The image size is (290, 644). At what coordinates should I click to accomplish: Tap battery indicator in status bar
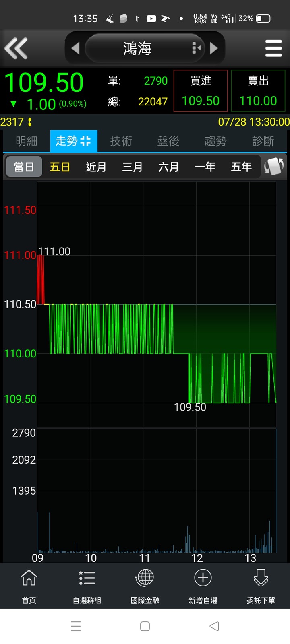(264, 19)
